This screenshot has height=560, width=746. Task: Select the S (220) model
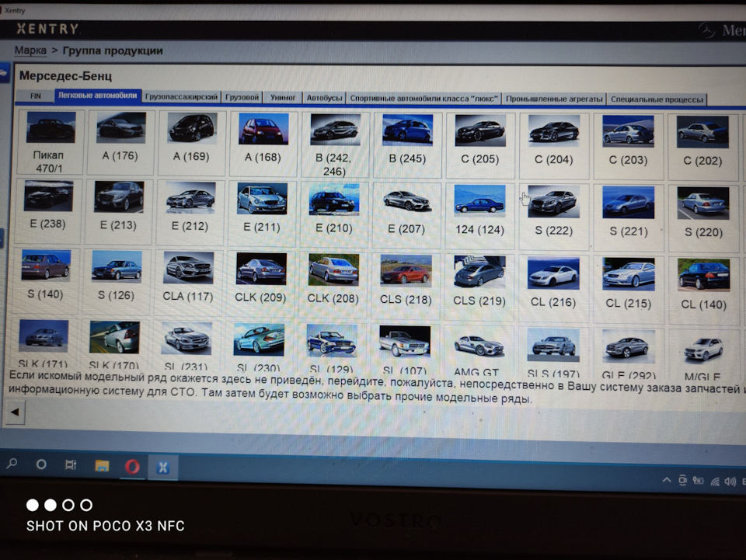[703, 219]
